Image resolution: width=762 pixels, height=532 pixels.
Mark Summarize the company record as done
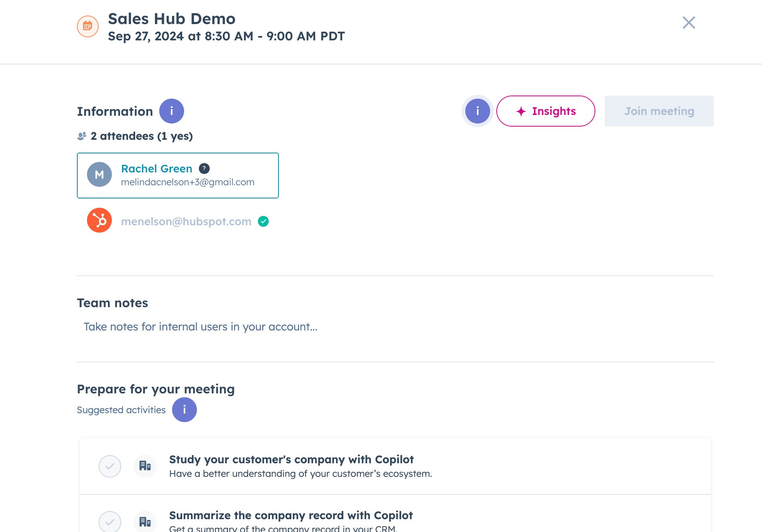pyautogui.click(x=110, y=522)
